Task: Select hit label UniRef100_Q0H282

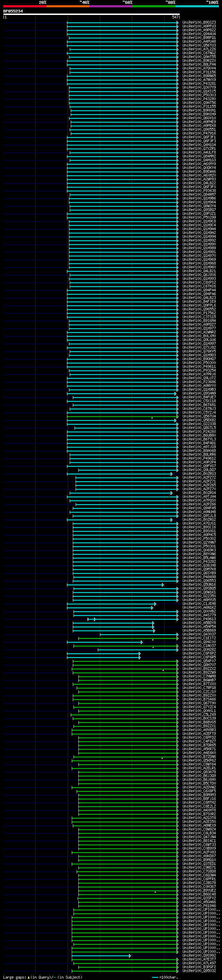Action: (x=199, y=649)
